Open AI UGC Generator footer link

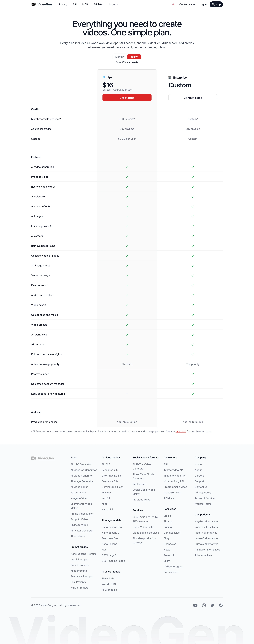click(x=81, y=464)
